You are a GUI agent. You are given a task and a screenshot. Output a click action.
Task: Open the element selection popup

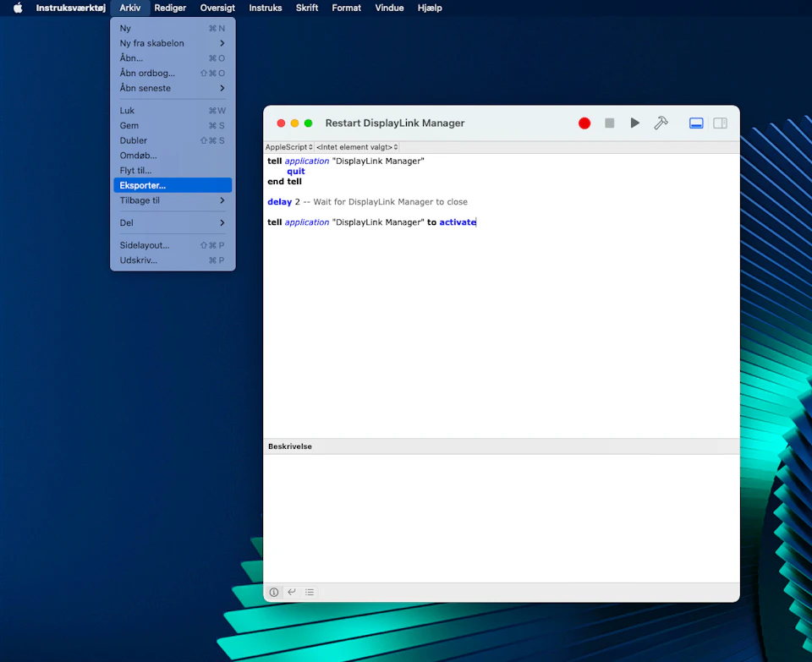[357, 147]
